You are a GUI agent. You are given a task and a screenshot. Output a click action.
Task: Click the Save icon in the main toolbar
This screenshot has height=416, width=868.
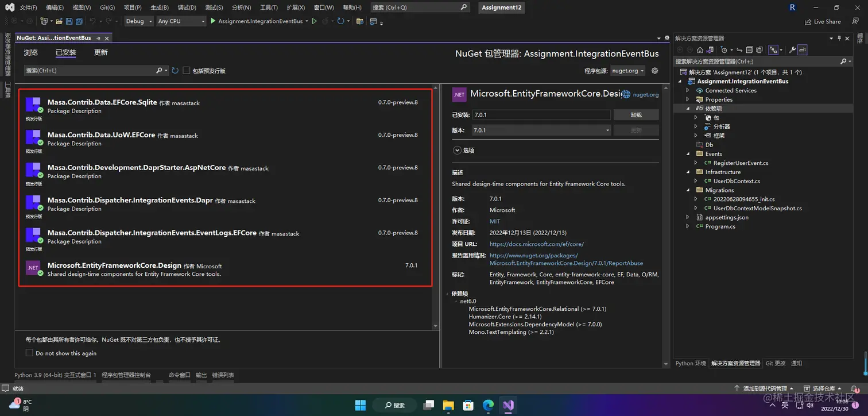click(69, 21)
